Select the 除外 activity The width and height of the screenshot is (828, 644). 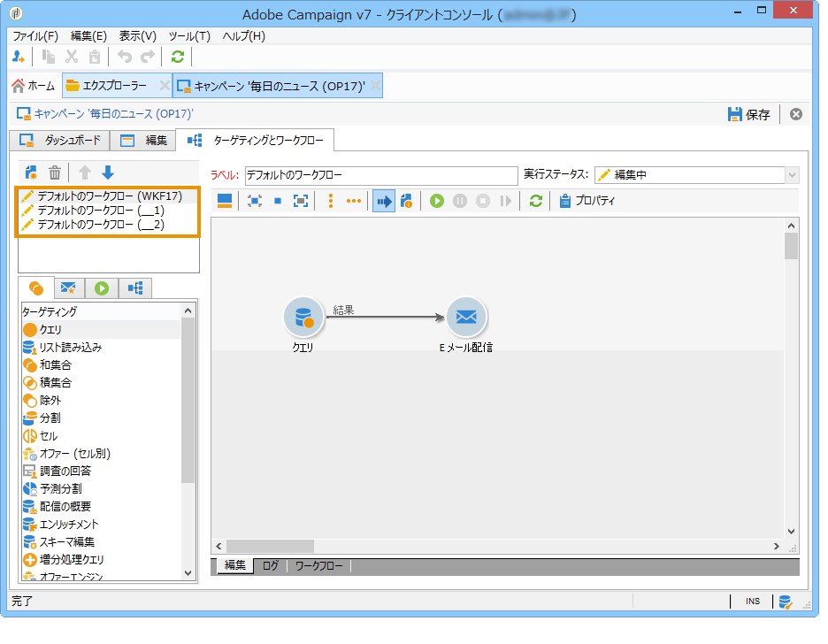[x=102, y=401]
